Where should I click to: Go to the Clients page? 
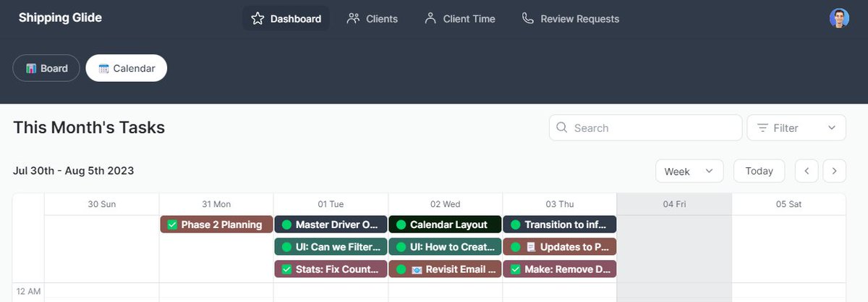372,19
